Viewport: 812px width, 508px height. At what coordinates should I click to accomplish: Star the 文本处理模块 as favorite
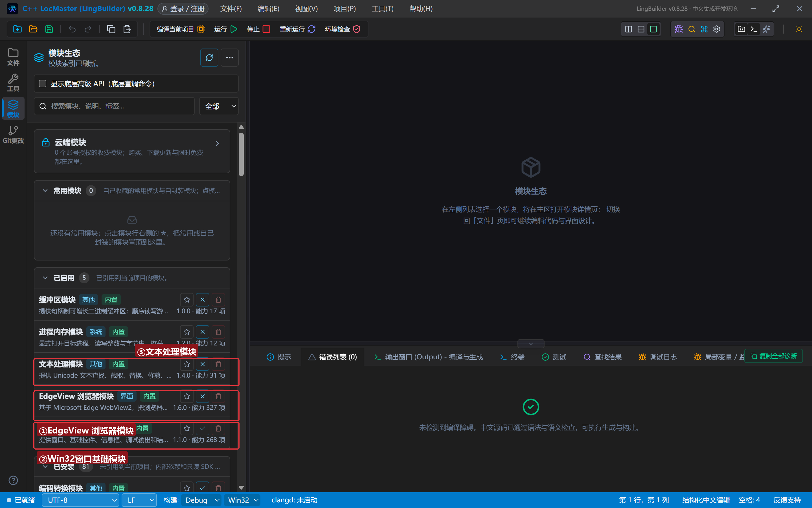[x=187, y=364]
